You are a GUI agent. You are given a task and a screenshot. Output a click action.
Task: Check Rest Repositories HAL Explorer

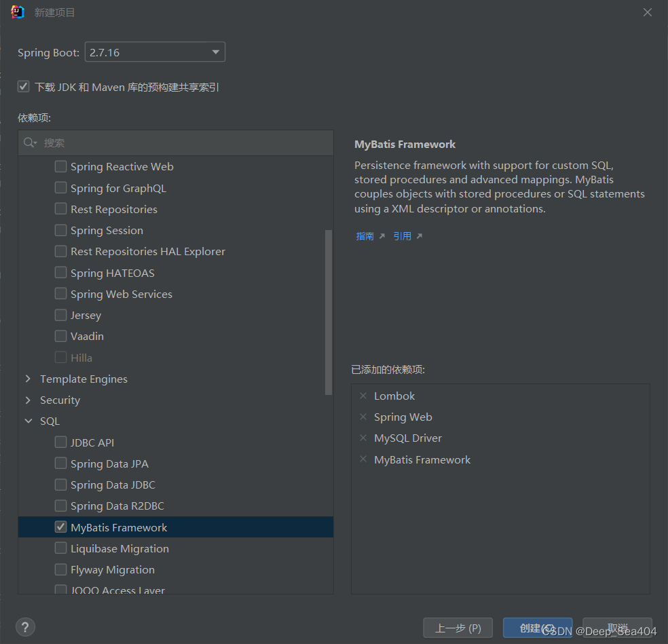coord(60,251)
